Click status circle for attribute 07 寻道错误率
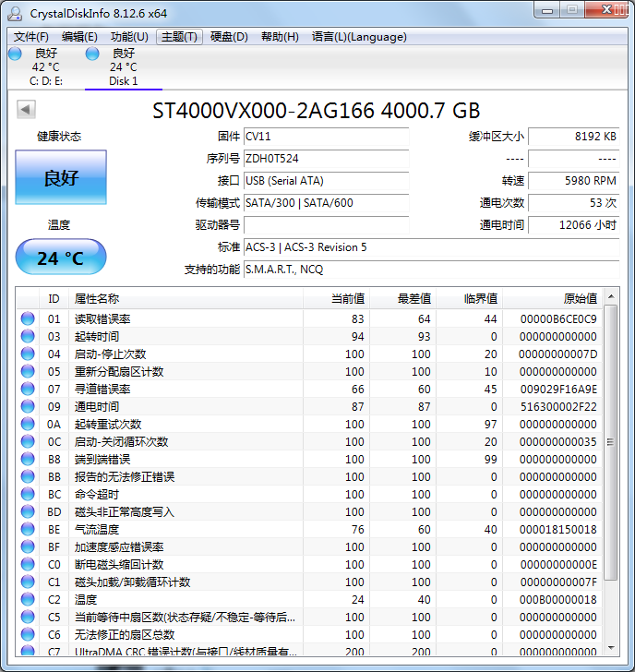 pos(28,389)
